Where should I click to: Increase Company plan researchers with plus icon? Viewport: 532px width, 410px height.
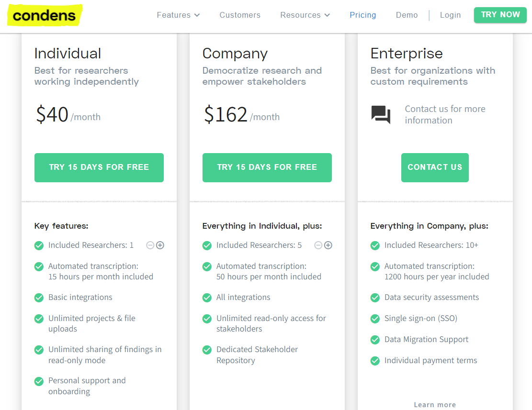328,245
